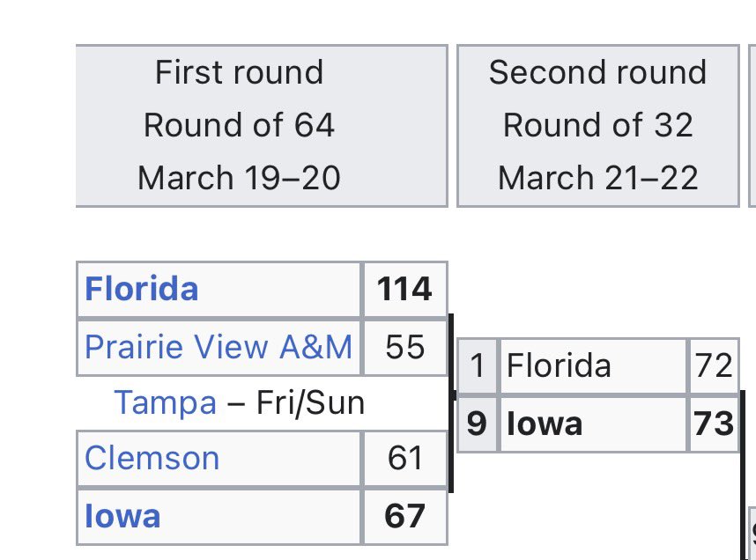Click the Fri/Sun schedule text

pyautogui.click(x=309, y=403)
